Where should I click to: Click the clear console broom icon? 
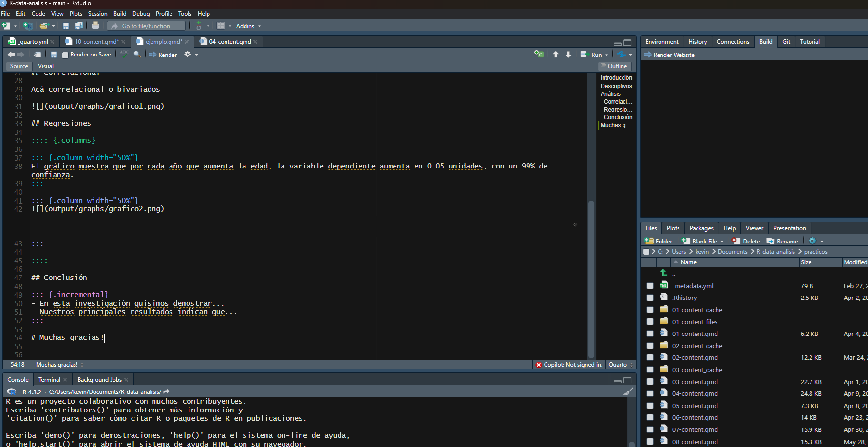[x=628, y=391]
